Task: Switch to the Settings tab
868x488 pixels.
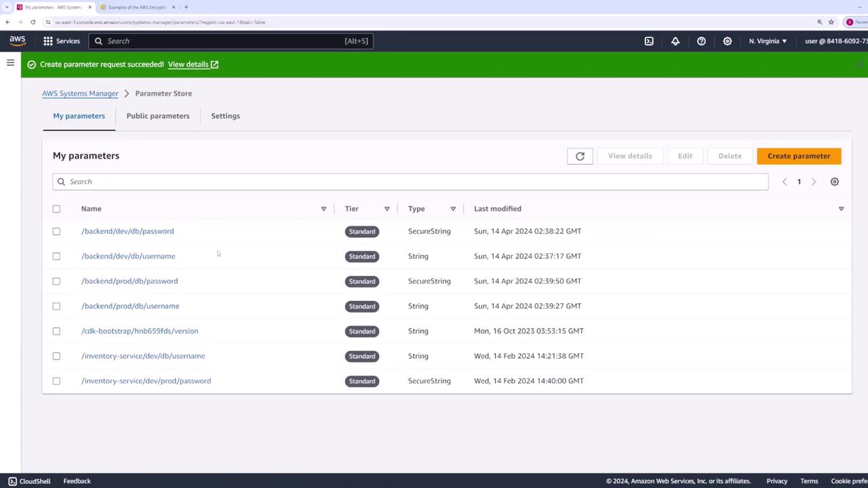Action: [x=225, y=116]
